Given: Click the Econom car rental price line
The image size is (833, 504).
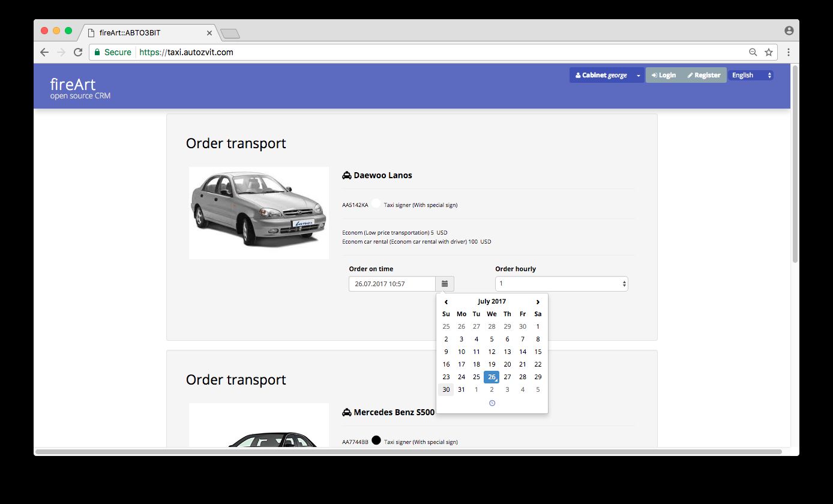Looking at the screenshot, I should (416, 242).
